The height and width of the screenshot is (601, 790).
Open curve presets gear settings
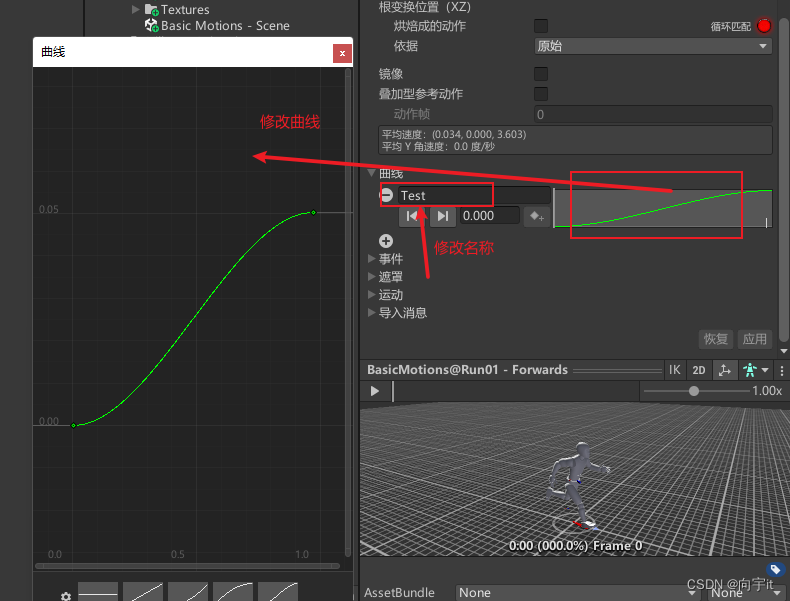tap(66, 596)
